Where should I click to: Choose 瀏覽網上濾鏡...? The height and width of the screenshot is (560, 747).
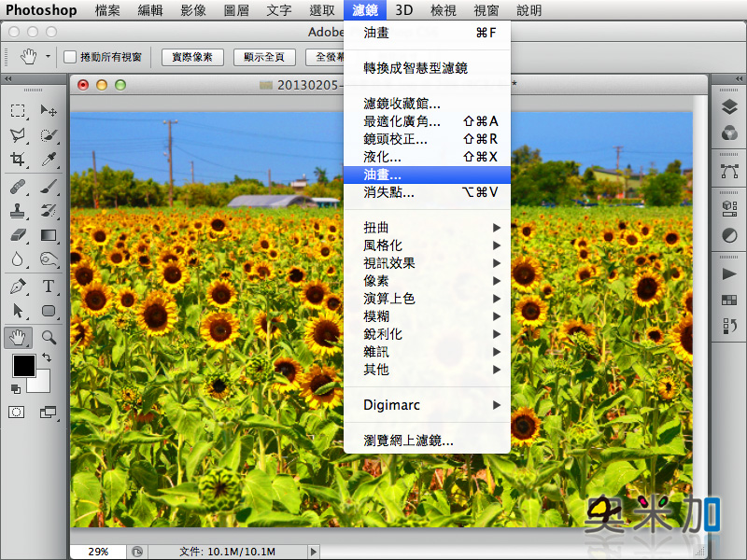427,441
